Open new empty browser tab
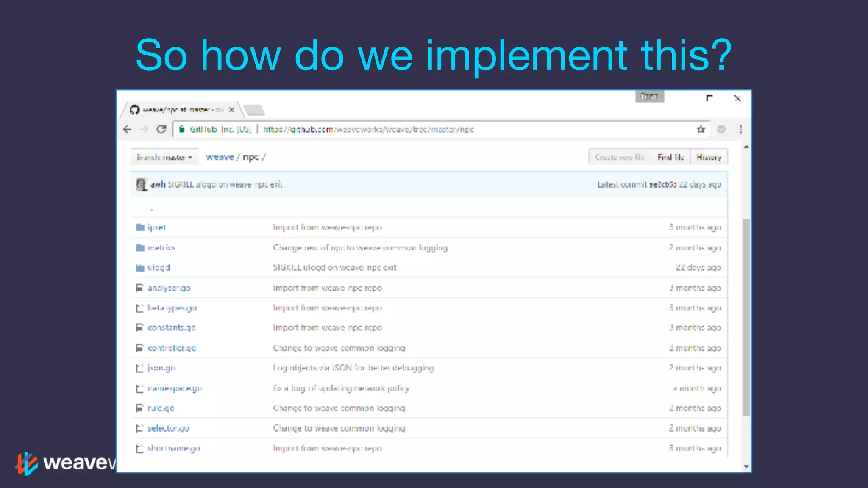This screenshot has width=868, height=488. pos(254,110)
